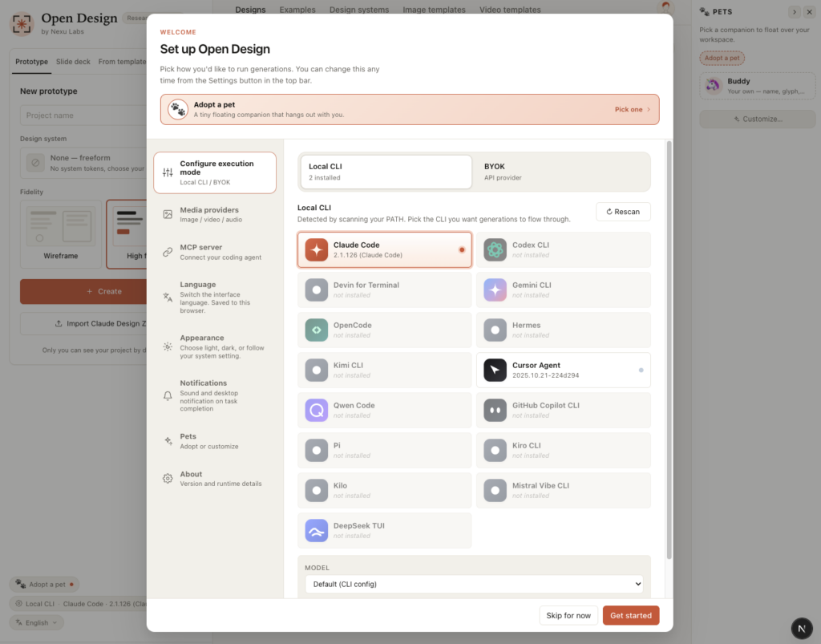This screenshot has height=644, width=821.
Task: Open Language settings section
Action: tap(215, 298)
